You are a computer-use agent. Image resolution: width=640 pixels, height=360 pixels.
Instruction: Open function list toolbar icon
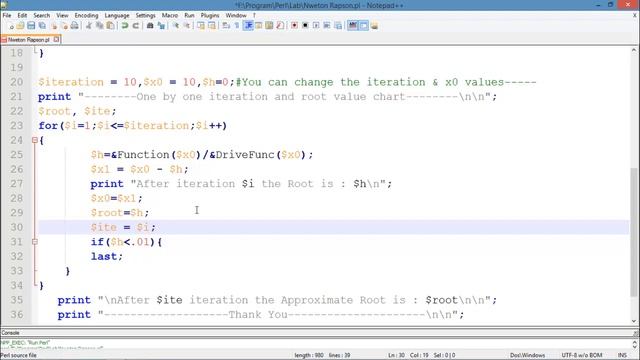(280, 26)
